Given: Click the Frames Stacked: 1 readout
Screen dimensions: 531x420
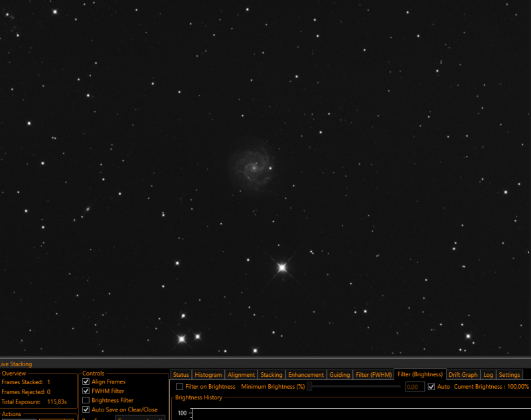Looking at the screenshot, I should click(x=26, y=382).
